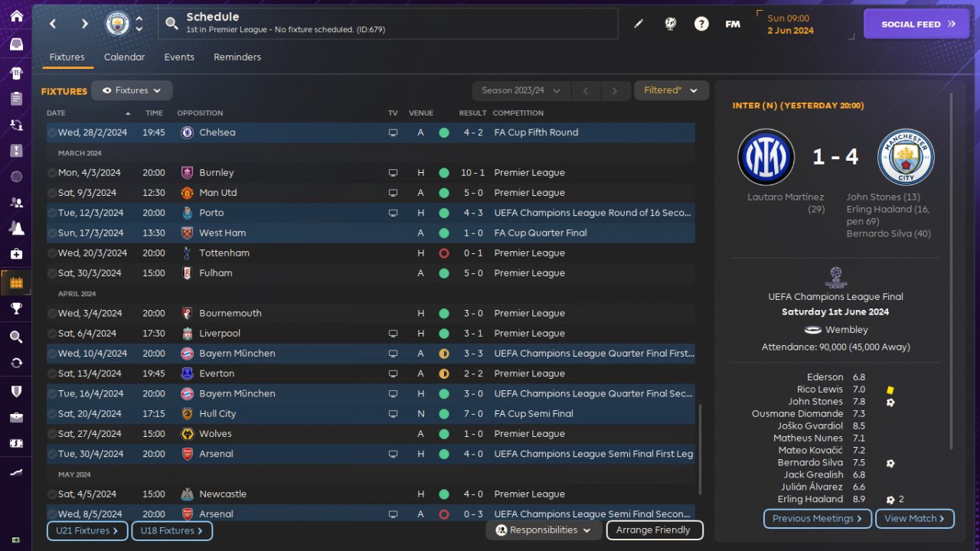Toggle the check mark on the Man Utd fixture
Screen dimensions: 980x551
[52, 193]
